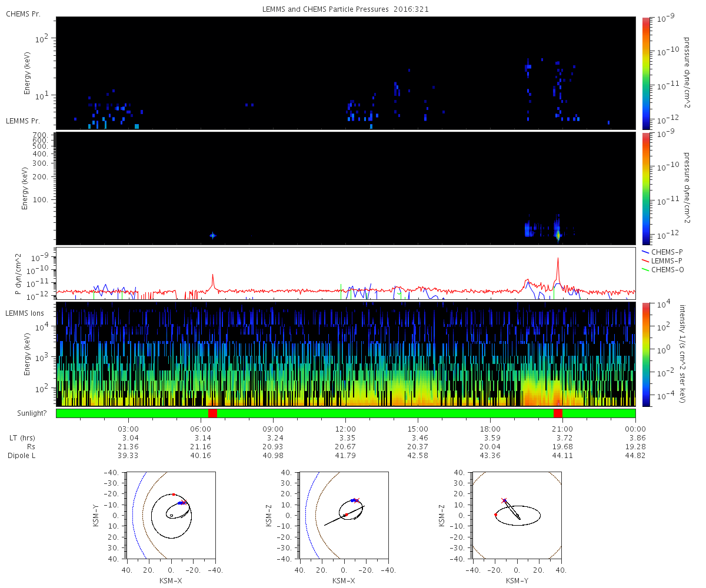Screen dimensions: 706x588
Task: Click the 12:00 time axis label
Action: [345, 429]
